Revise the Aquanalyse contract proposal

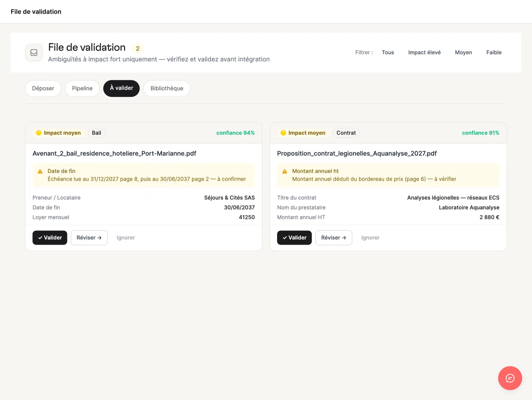(334, 238)
